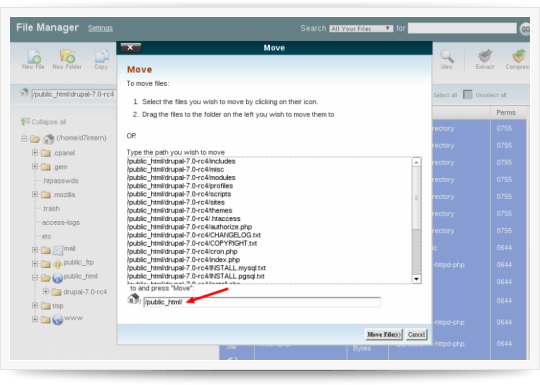Click the file list scrollbar up arrow
Image resolution: width=540 pixels, height=385 pixels.
pyautogui.click(x=416, y=162)
